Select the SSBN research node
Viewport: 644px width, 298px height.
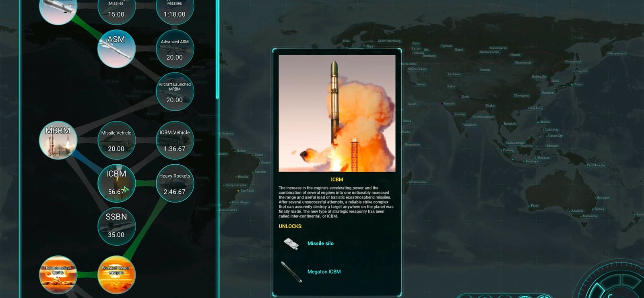click(x=116, y=226)
